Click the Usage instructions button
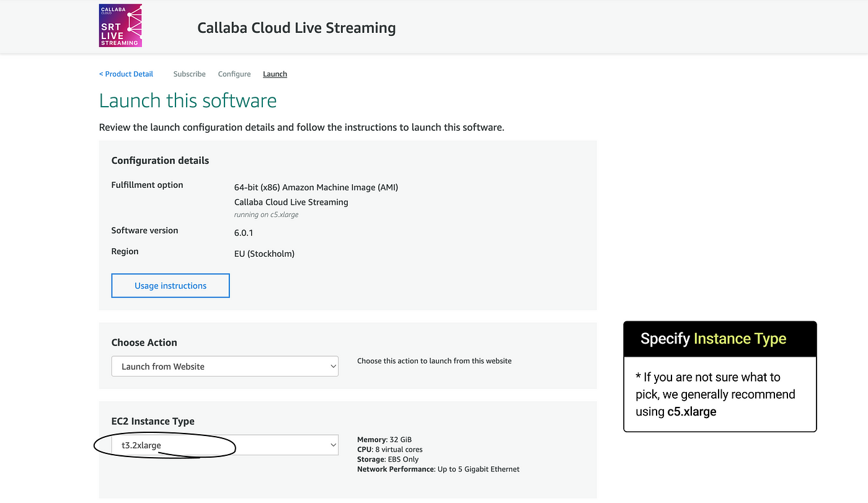Screen dimensions: 868x503 pyautogui.click(x=170, y=286)
